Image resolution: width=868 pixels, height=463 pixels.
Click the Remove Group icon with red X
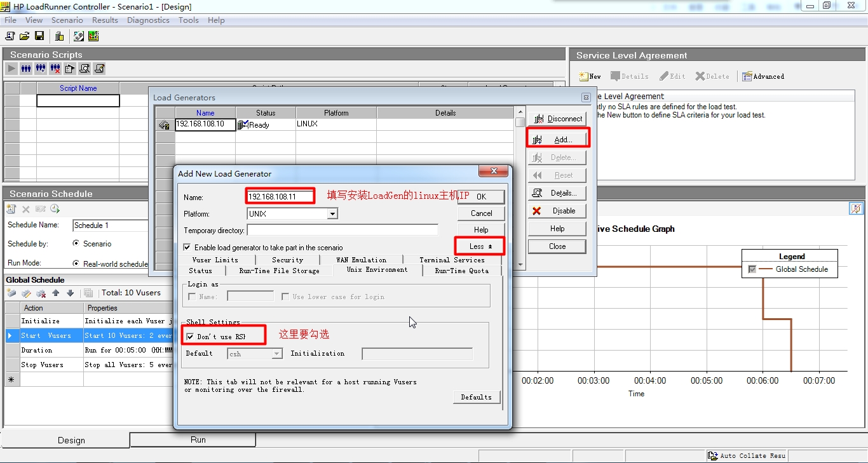(x=55, y=69)
